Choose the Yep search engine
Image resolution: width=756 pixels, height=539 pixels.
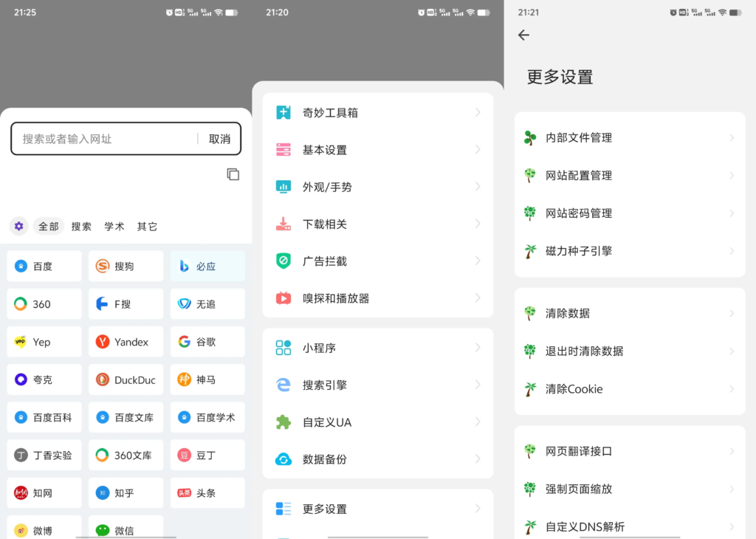tap(44, 342)
